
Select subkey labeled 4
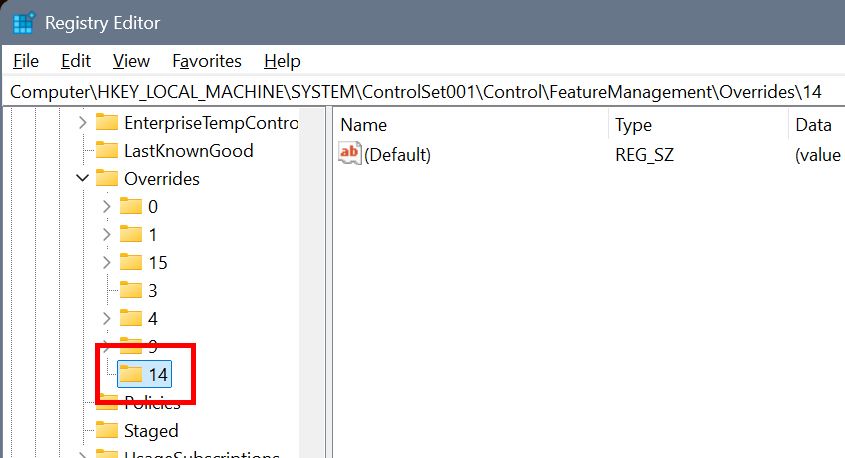tap(153, 319)
